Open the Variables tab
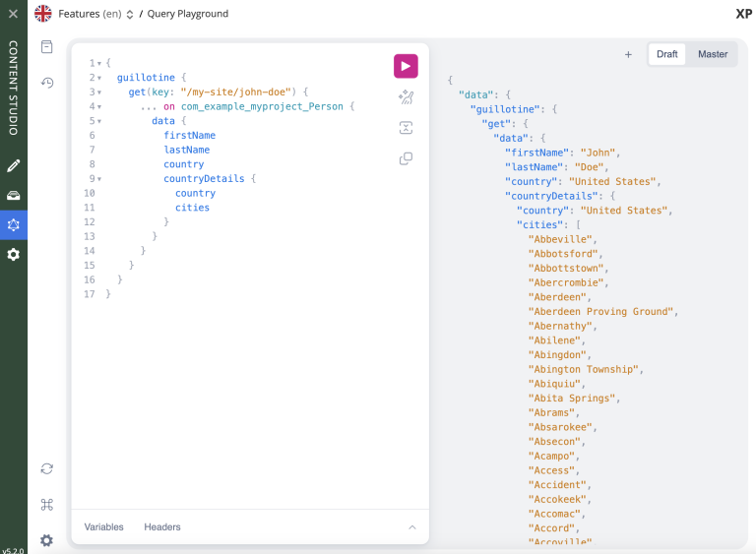This screenshot has width=756, height=554. click(103, 527)
